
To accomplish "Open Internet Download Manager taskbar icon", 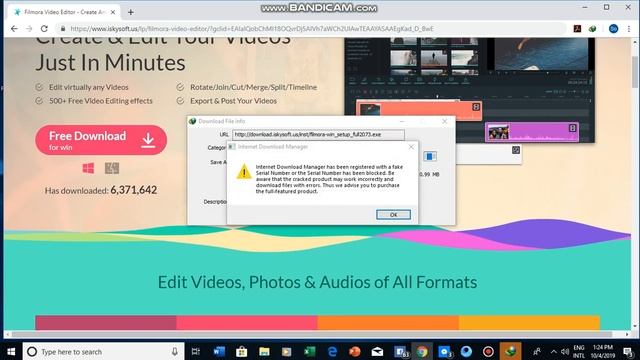I will click(510, 351).
